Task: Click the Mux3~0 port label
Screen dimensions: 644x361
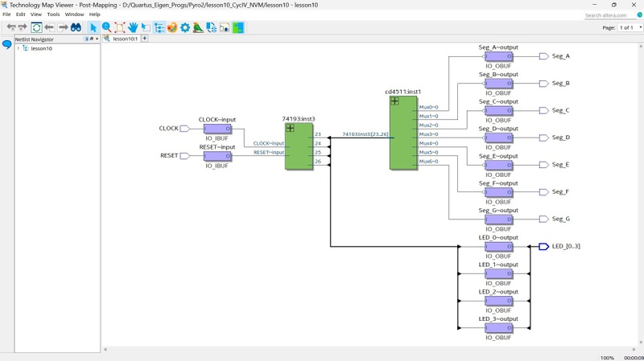Action: (428, 134)
